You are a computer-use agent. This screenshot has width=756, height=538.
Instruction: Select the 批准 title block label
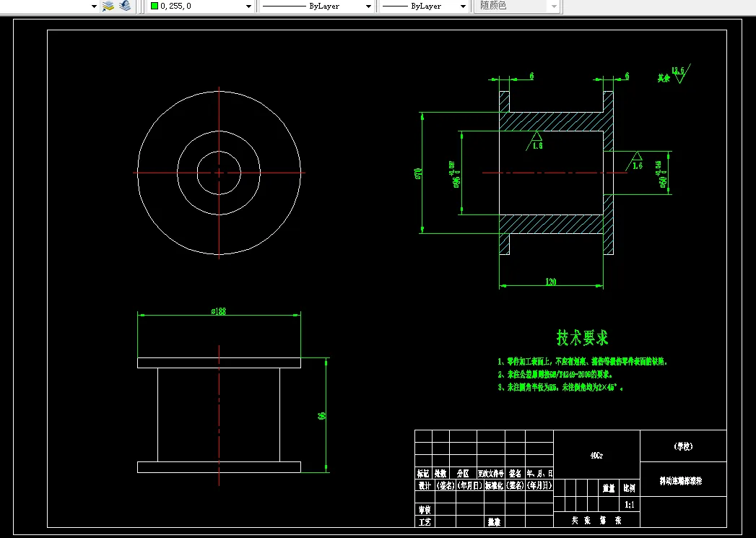click(494, 521)
